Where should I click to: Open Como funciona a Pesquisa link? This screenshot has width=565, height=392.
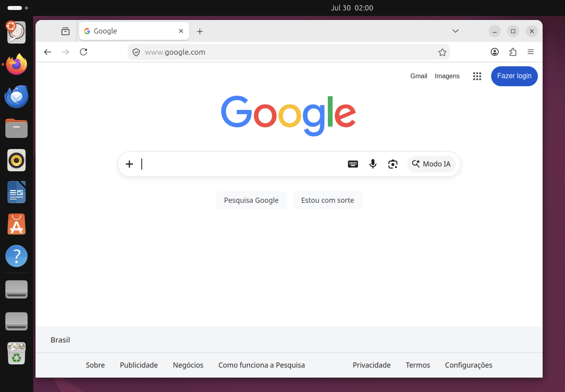point(261,365)
